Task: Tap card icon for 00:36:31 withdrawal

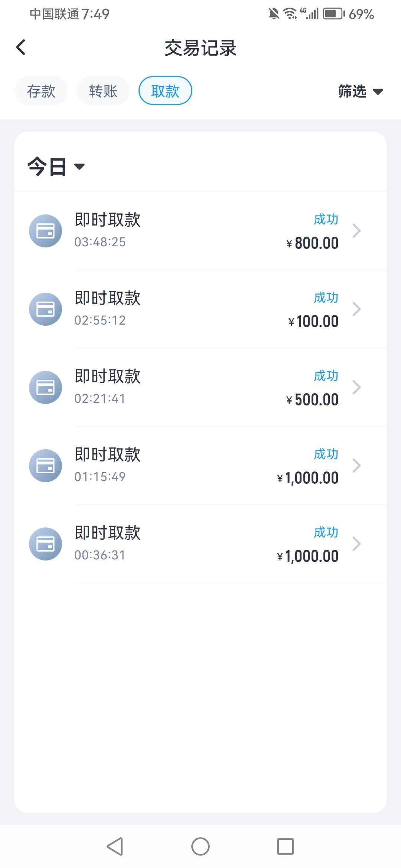Action: (x=45, y=544)
